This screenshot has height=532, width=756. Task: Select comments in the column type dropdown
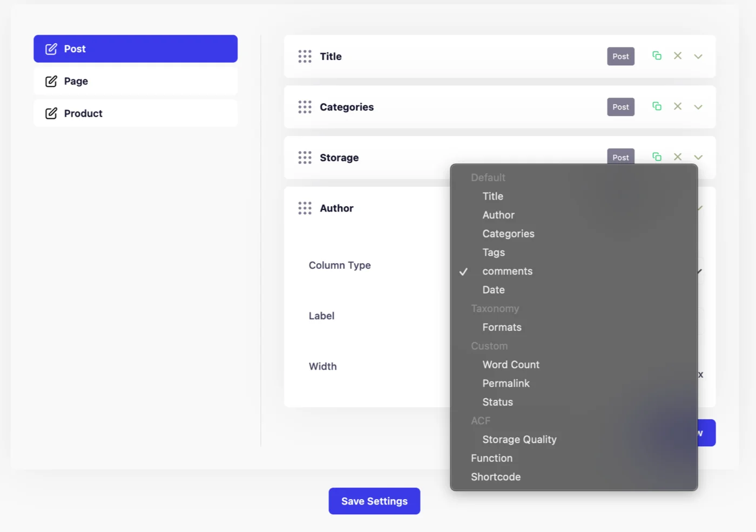point(507,271)
